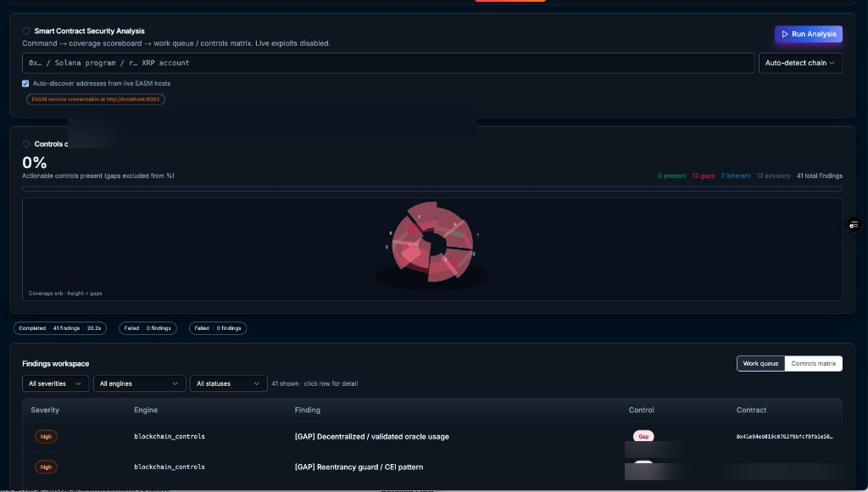The width and height of the screenshot is (868, 492).
Task: Switch to the Work queue tab
Action: pyautogui.click(x=760, y=363)
